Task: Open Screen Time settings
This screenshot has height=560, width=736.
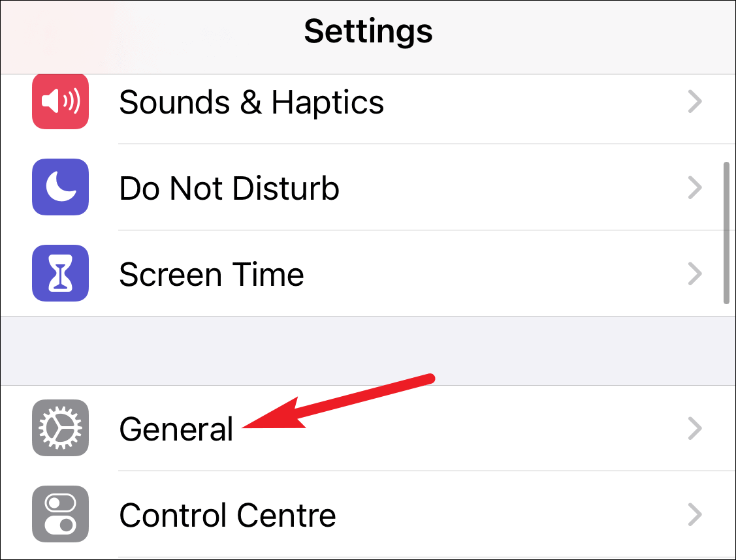Action: point(368,273)
